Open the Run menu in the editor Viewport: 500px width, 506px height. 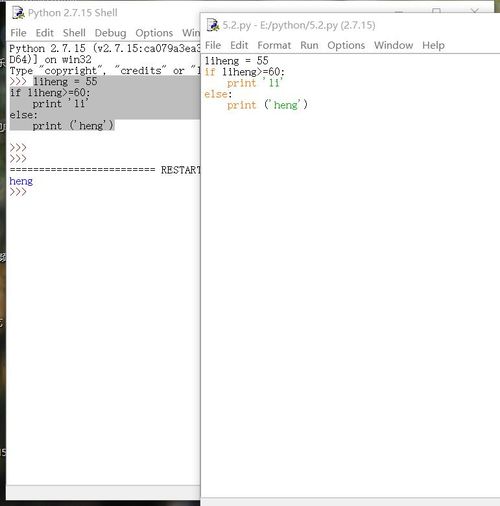click(309, 45)
